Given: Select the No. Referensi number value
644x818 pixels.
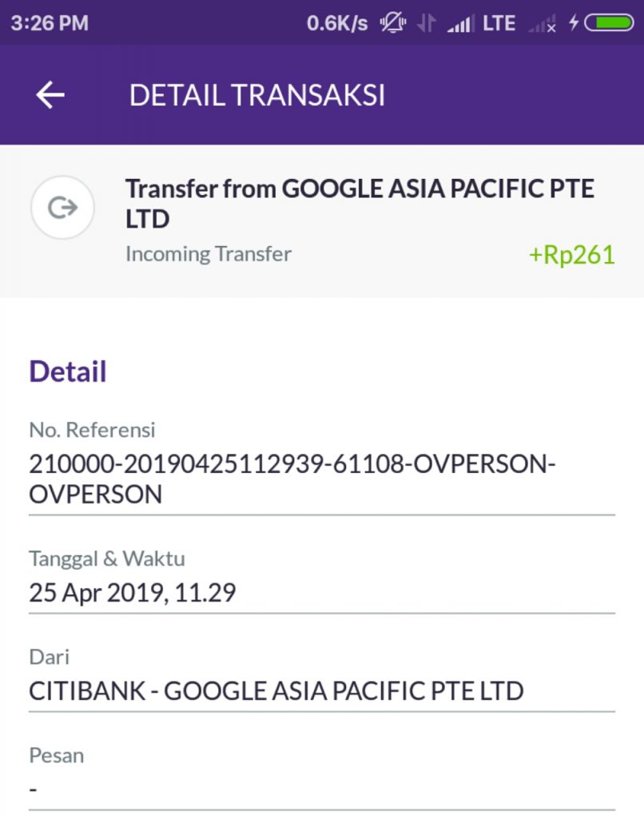Looking at the screenshot, I should [292, 479].
